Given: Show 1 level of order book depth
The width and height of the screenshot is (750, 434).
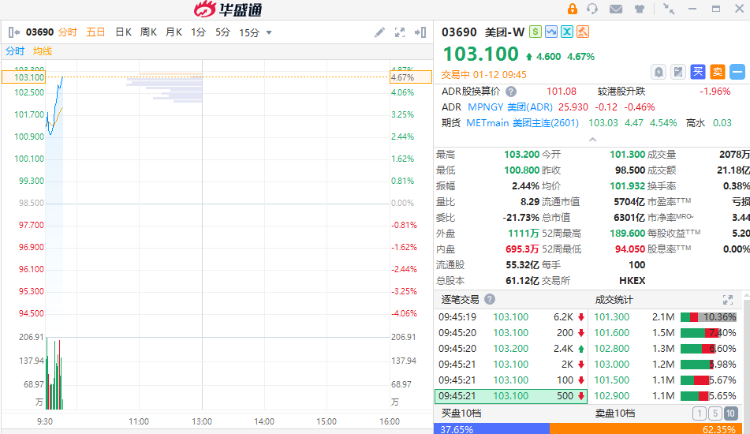Looking at the screenshot, I should pos(702,413).
